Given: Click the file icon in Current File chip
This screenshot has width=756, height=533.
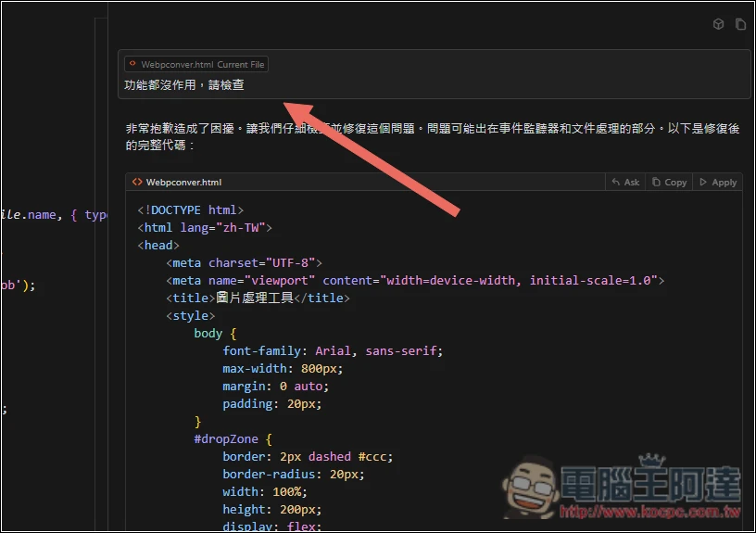Looking at the screenshot, I should (132, 64).
